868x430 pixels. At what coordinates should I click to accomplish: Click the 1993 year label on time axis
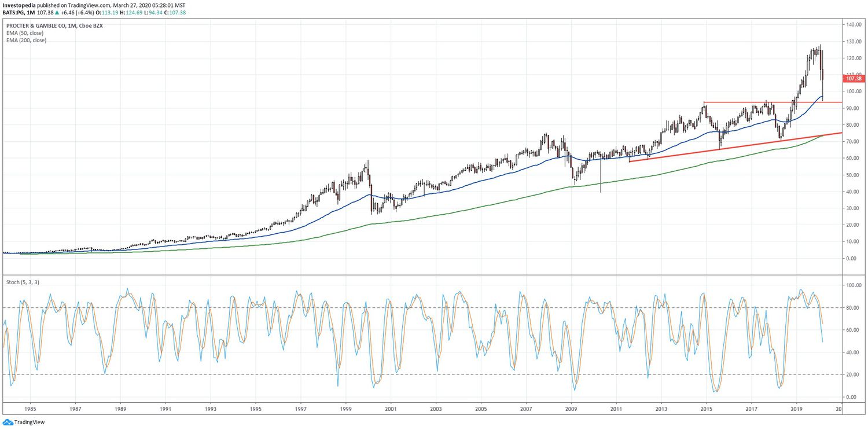(211, 409)
